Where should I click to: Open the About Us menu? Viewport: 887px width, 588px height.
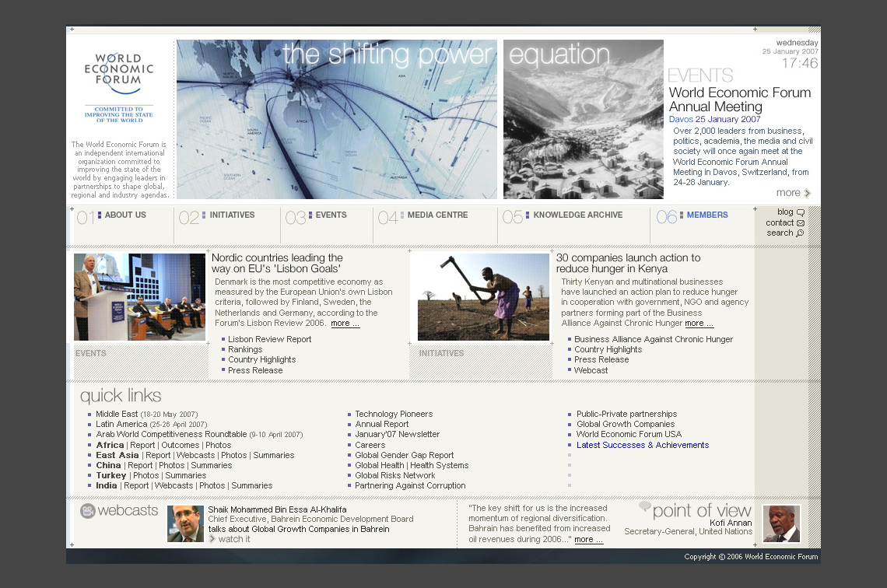click(125, 215)
